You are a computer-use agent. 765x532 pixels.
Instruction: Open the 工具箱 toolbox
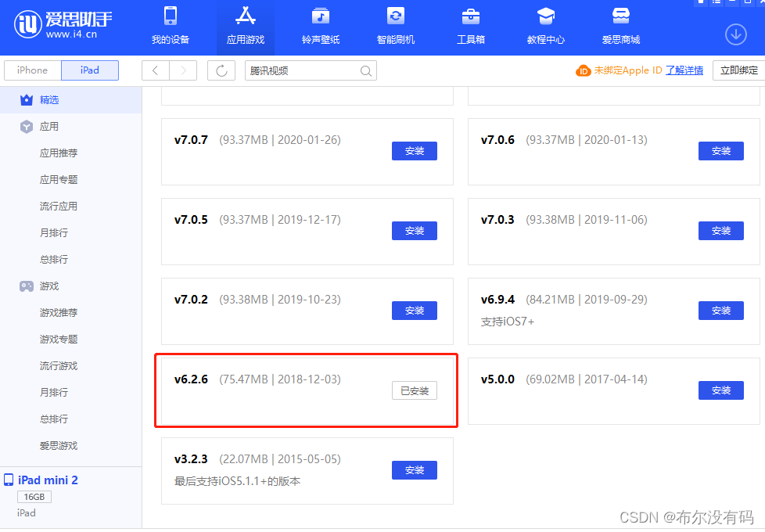click(471, 27)
